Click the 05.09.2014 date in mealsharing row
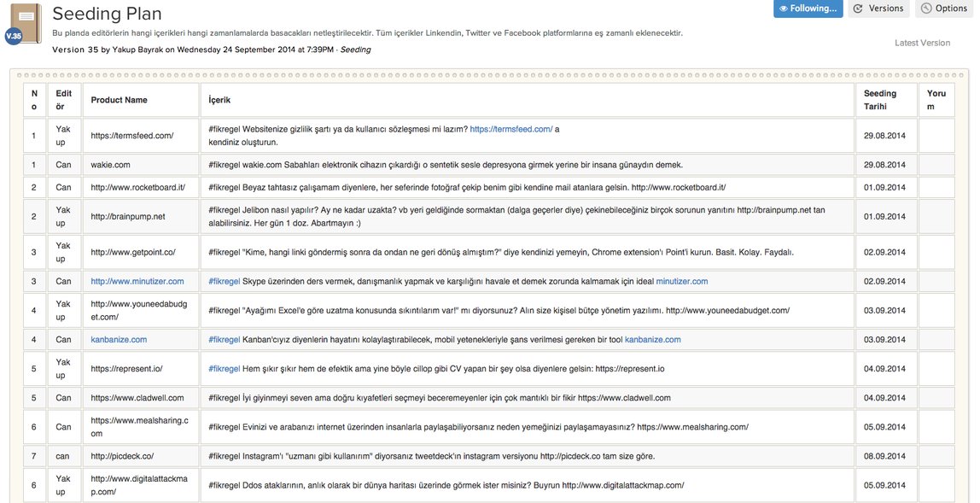The height and width of the screenshot is (503, 980). coord(884,427)
